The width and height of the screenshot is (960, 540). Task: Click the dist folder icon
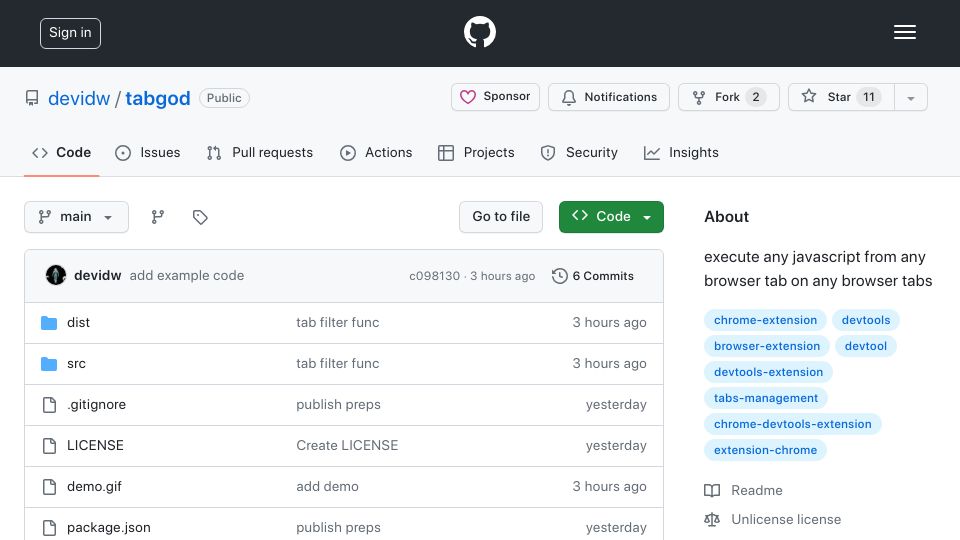click(x=49, y=323)
